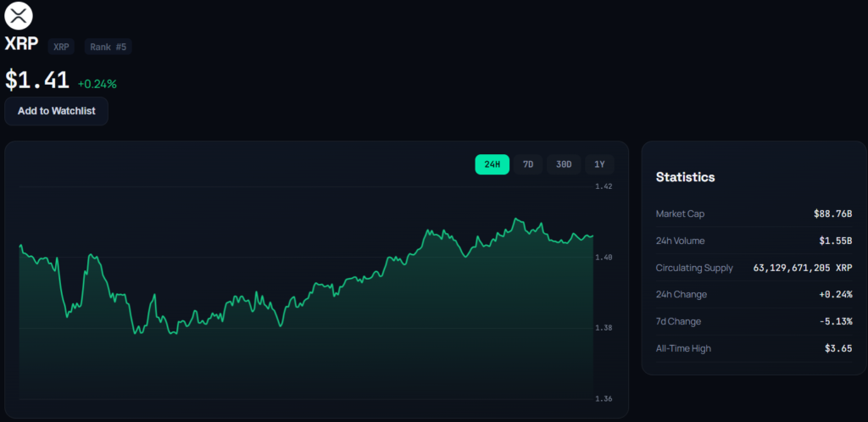Click the 24h Change label in Statistics
Screen dimensions: 868x422
pos(682,294)
